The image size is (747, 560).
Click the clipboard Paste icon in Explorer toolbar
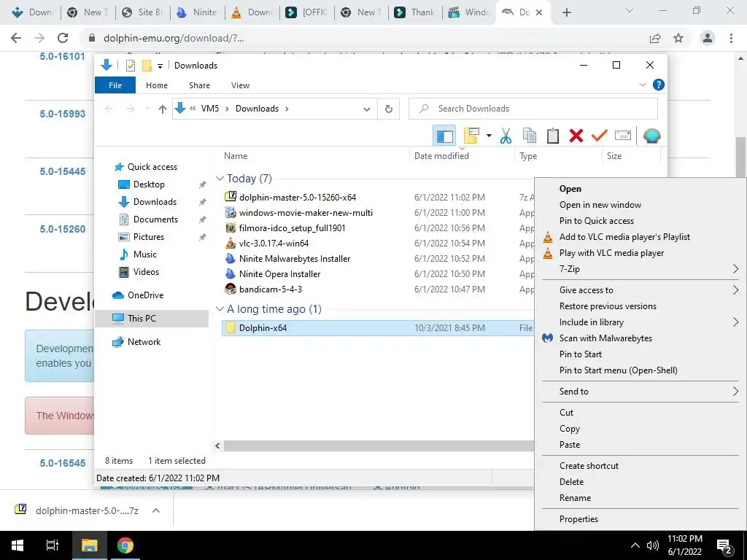(x=553, y=136)
